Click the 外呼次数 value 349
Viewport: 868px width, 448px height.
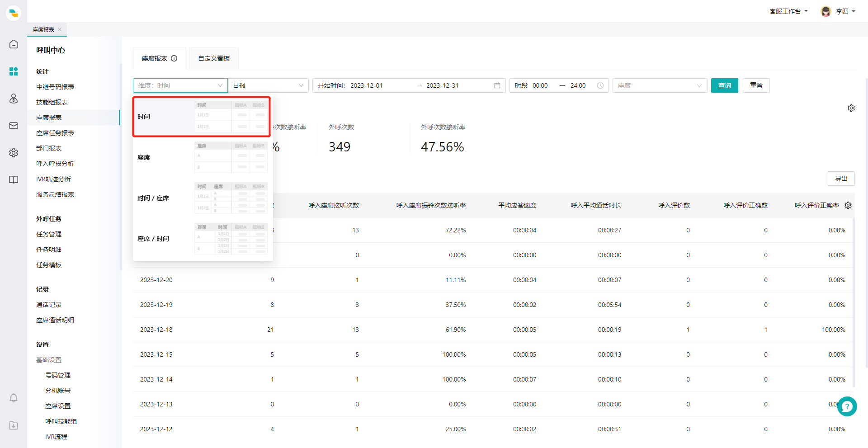[340, 147]
